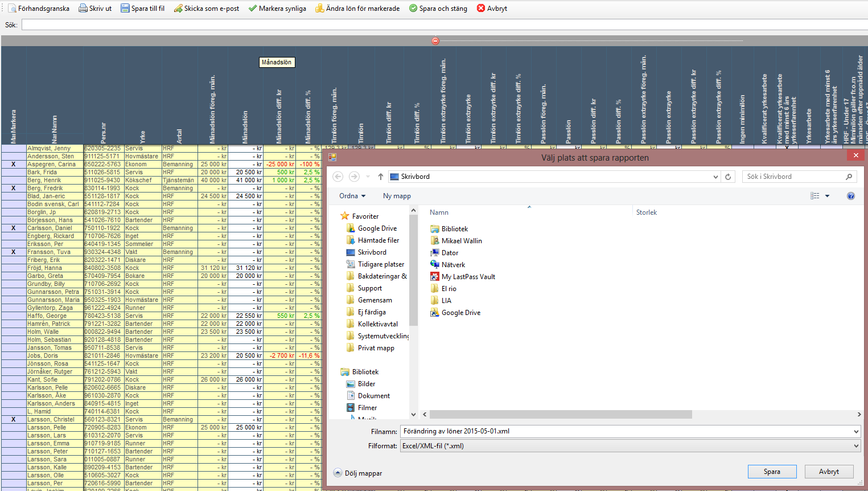This screenshot has height=491, width=868.
Task: Click the red minus collapse icon
Action: pyautogui.click(x=435, y=41)
